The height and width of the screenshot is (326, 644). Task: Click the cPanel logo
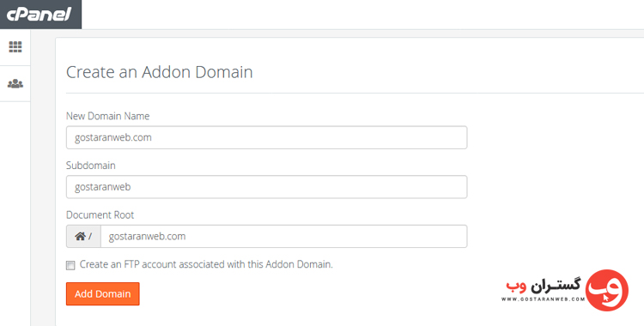[x=39, y=15]
